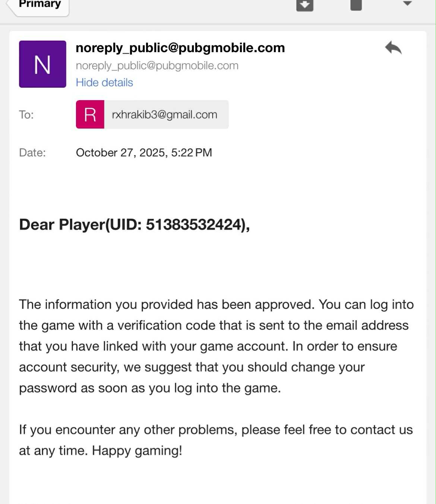The image size is (436, 504).
Task: Click the October 27, 2025 date text
Action: [144, 152]
